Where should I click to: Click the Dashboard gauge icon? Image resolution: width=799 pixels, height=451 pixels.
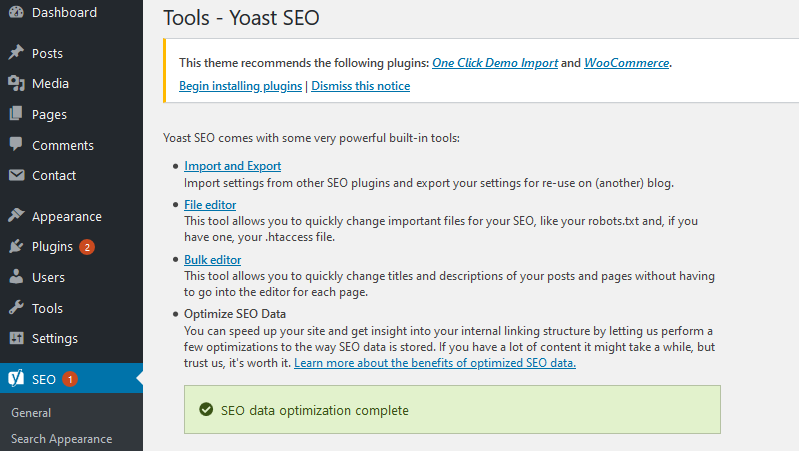16,12
